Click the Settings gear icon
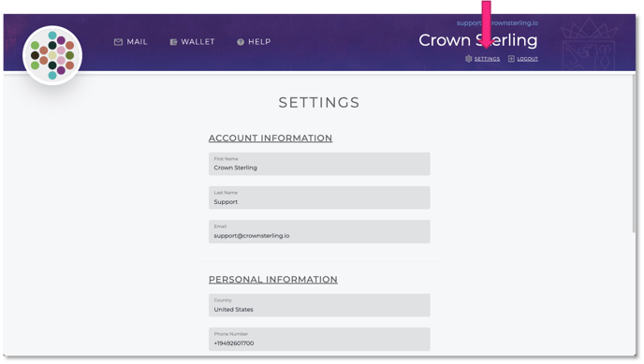Viewport: 644px width, 364px height. 469,59
